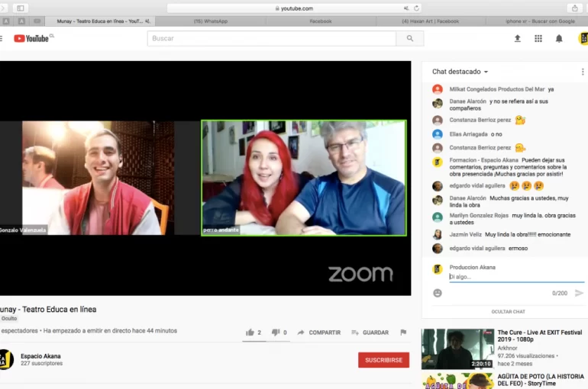
Task: Click Jazmin Veliz 'Muy linda la obra' message
Action: 528,234
